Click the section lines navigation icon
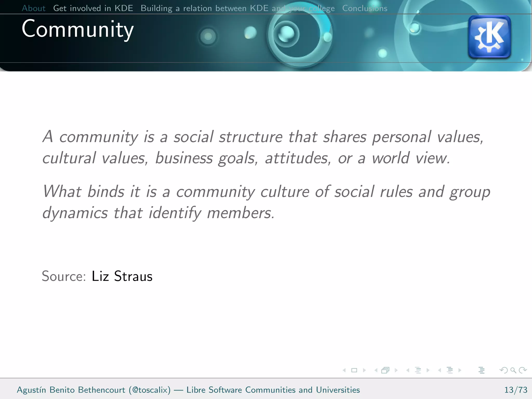 pos(450,370)
